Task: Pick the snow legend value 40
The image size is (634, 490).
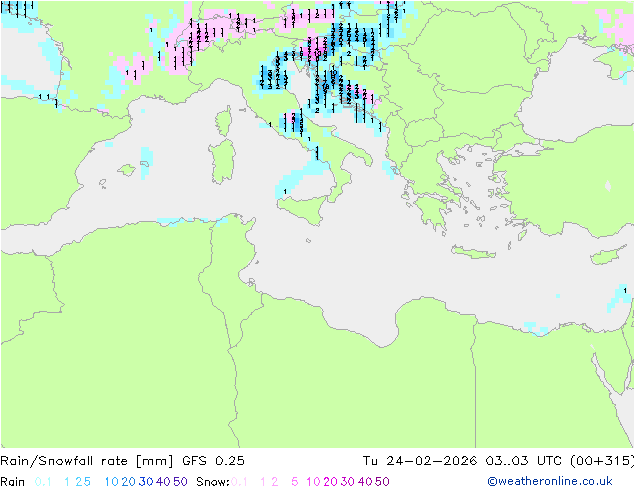Action: click(365, 482)
